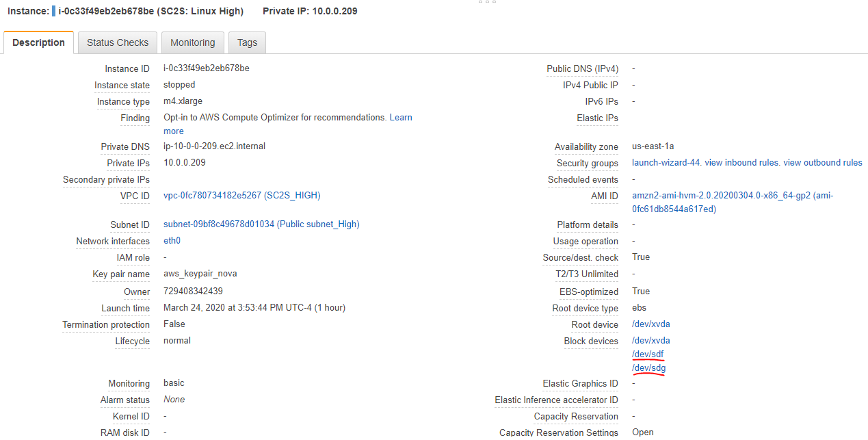Click the Termination protection value False

pyautogui.click(x=174, y=324)
